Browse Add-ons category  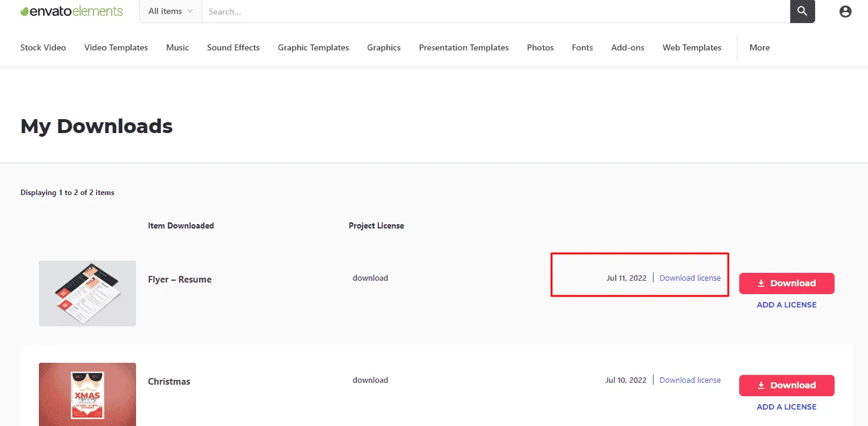click(x=628, y=47)
